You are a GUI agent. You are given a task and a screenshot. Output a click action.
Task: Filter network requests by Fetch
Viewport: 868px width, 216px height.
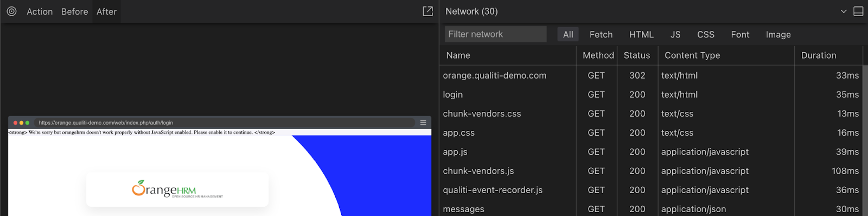point(601,34)
